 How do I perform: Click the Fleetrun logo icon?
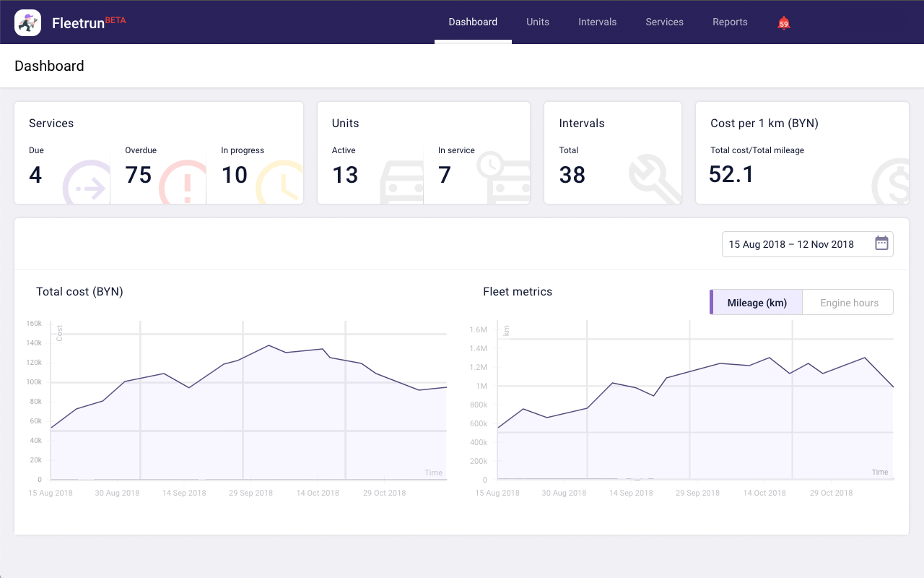click(x=27, y=22)
